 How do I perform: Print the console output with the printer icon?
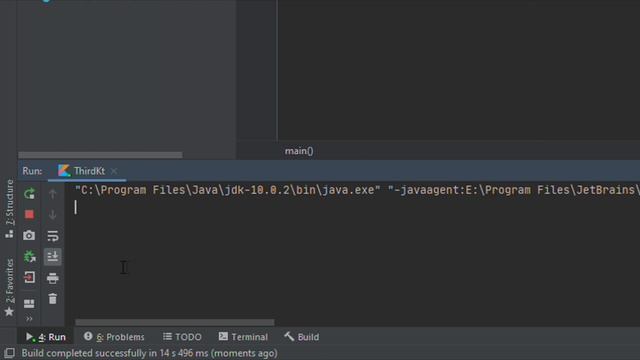pyautogui.click(x=53, y=278)
